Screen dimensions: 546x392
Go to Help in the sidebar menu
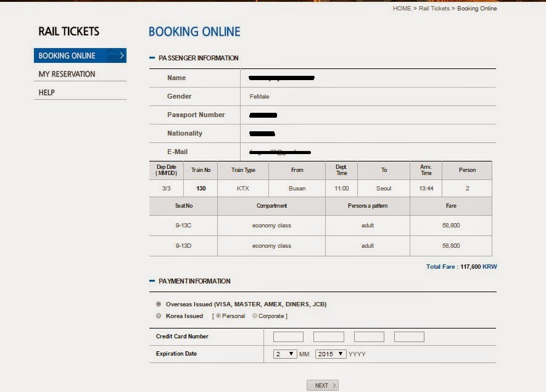point(47,92)
